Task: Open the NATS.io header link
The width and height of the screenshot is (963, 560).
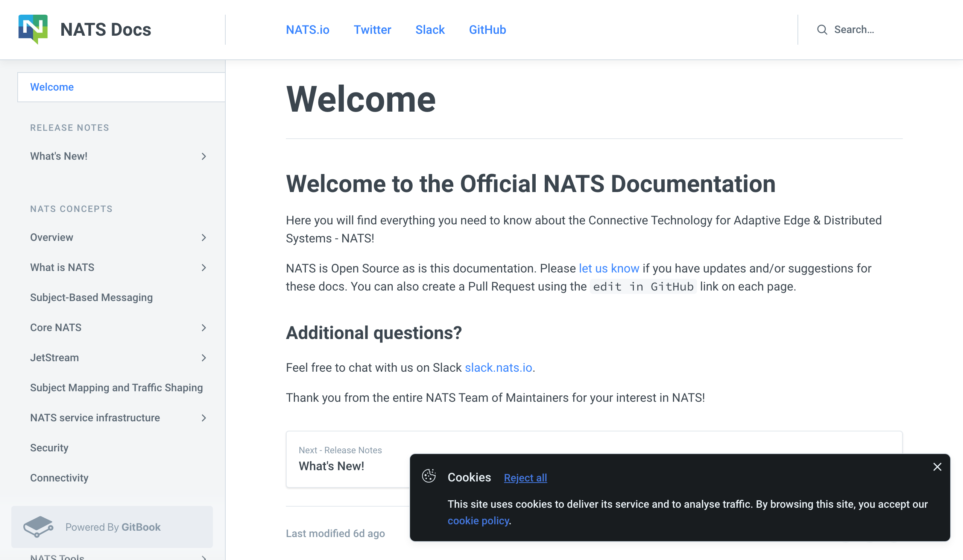Action: coord(307,30)
